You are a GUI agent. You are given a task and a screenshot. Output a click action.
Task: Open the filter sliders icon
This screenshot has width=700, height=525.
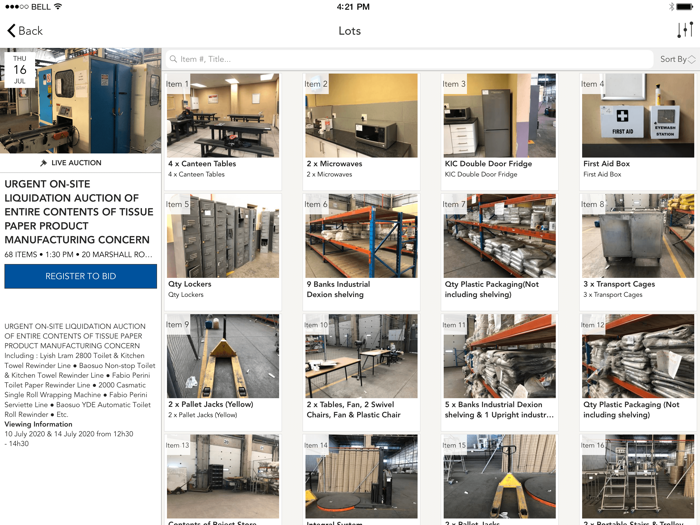point(685,30)
